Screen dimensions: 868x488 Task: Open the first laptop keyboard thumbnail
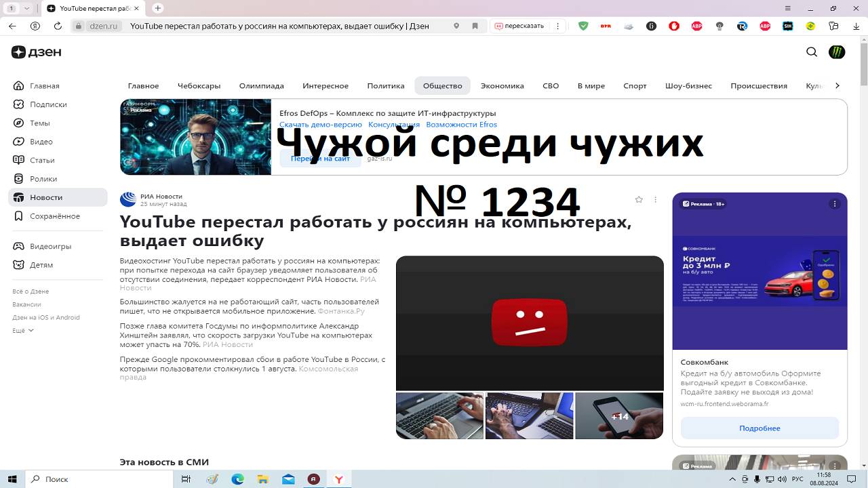439,415
